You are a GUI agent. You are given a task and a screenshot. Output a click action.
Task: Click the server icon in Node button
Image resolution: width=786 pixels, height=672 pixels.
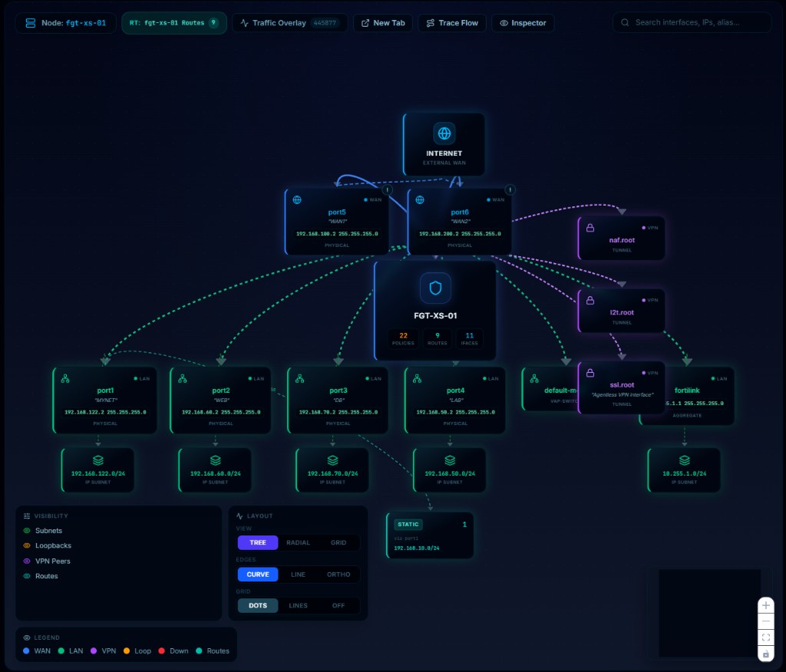click(x=31, y=23)
